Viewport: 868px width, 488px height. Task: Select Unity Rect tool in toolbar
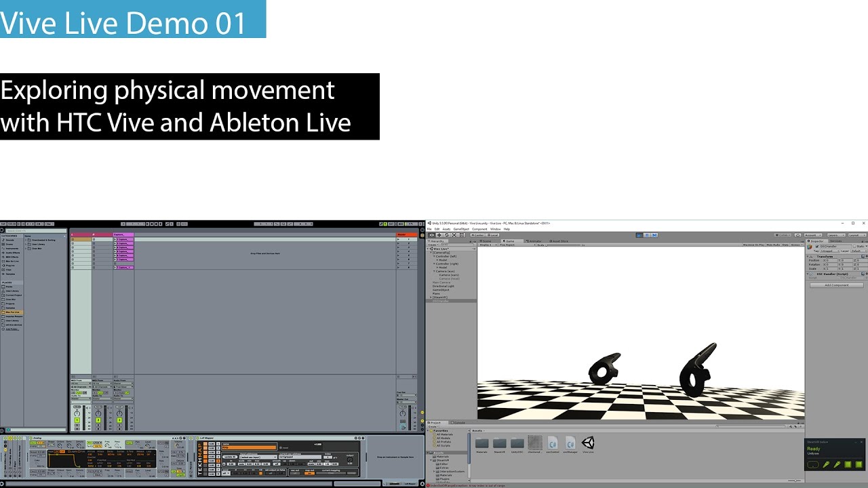(462, 235)
